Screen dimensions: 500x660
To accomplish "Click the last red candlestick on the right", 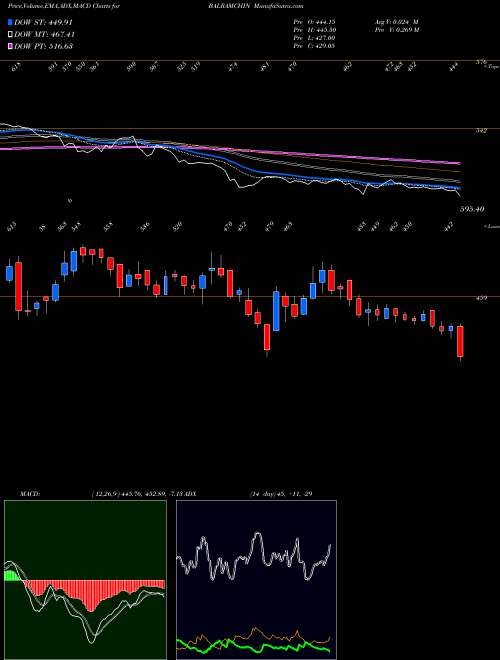I will pos(460,341).
